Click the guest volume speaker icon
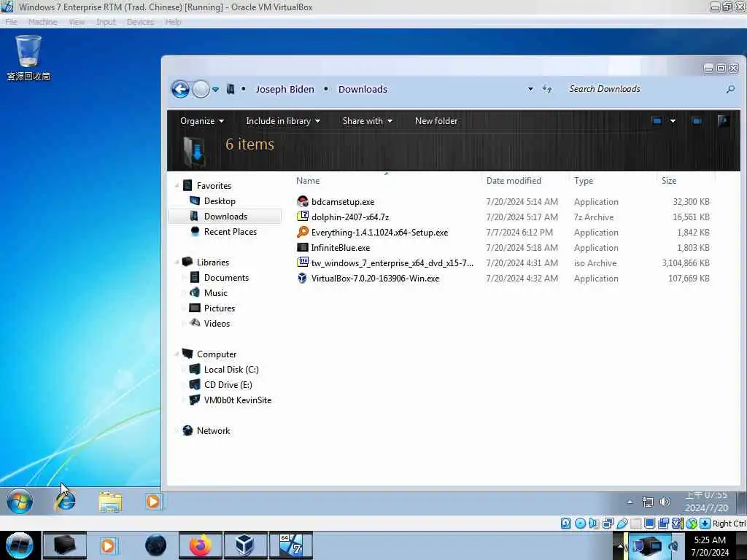 [x=665, y=502]
